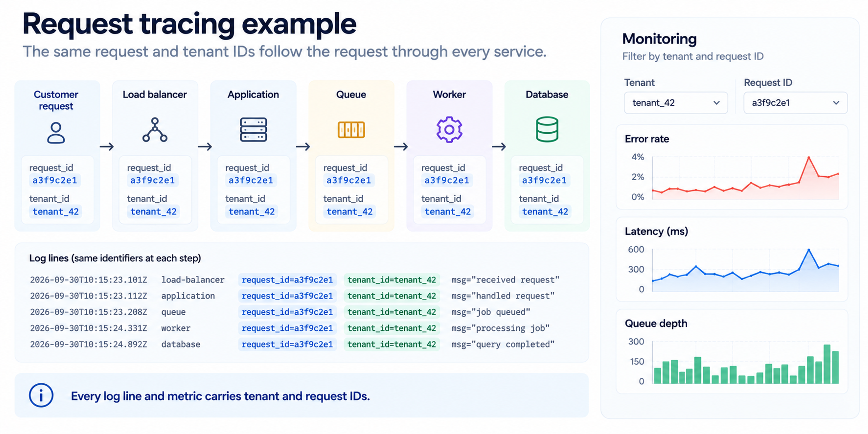Click the Application server icon
Image resolution: width=868 pixels, height=434 pixels.
[253, 129]
